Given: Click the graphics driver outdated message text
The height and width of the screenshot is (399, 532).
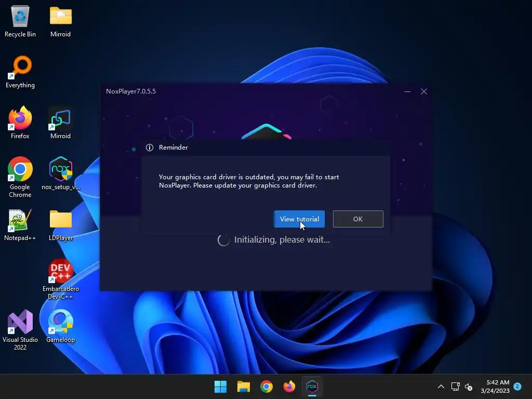Looking at the screenshot, I should [249, 181].
